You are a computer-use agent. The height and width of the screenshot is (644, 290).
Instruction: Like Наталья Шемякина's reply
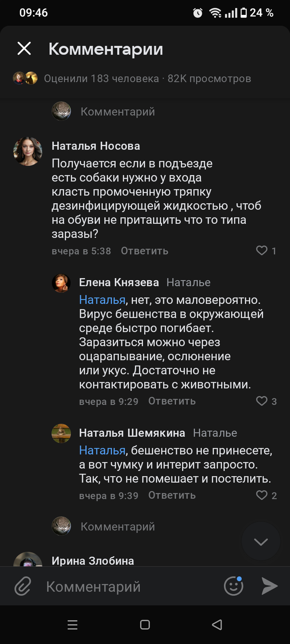click(262, 495)
